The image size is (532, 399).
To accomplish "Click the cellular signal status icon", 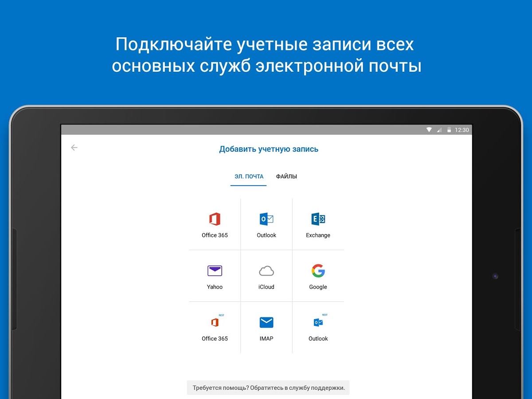I will 439,130.
